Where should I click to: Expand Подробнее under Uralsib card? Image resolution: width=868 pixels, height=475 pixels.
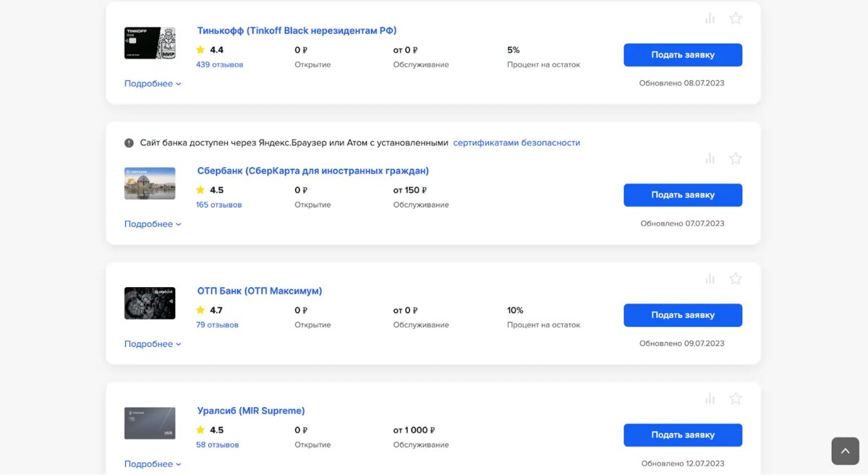(x=152, y=464)
